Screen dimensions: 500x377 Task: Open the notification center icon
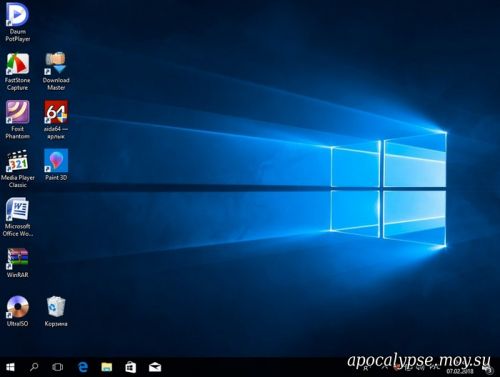(489, 369)
